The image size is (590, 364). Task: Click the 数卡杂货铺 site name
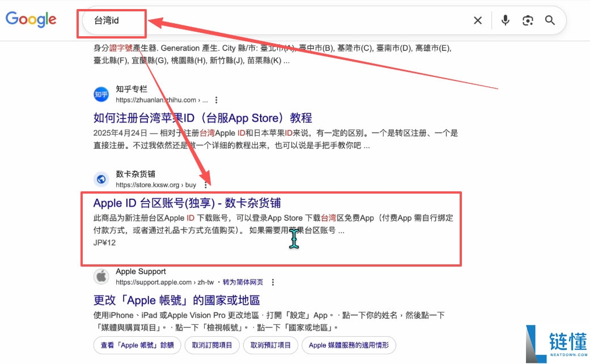[135, 174]
